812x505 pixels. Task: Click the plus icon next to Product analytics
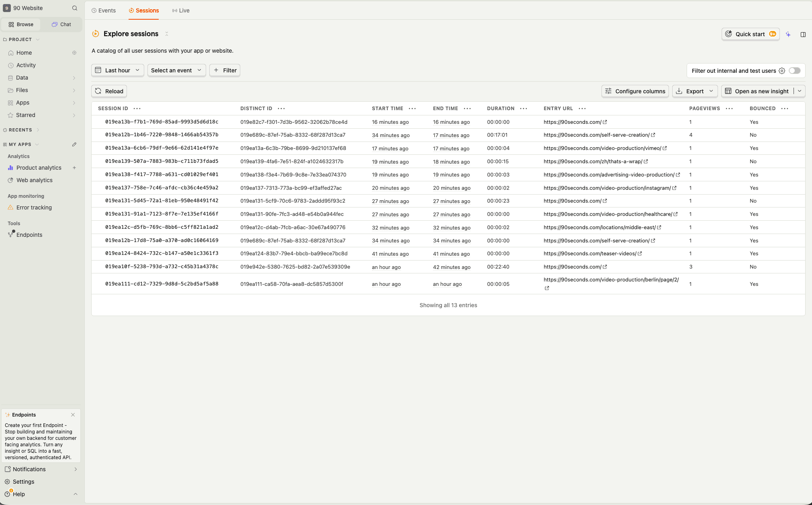coord(74,168)
